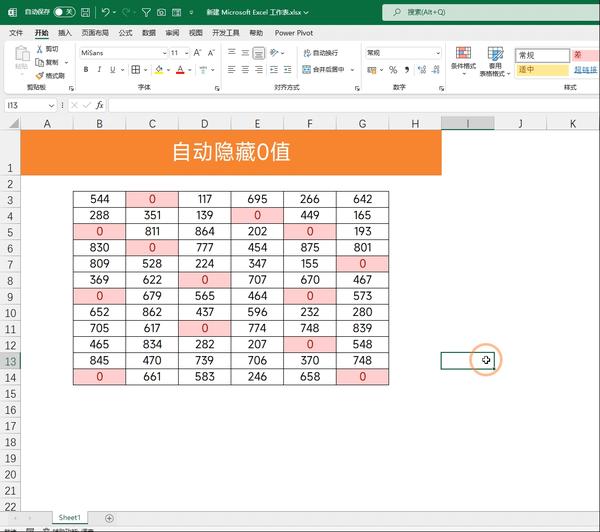Apply the yellow fill color bucket
This screenshot has height=532, width=600.
[x=159, y=70]
